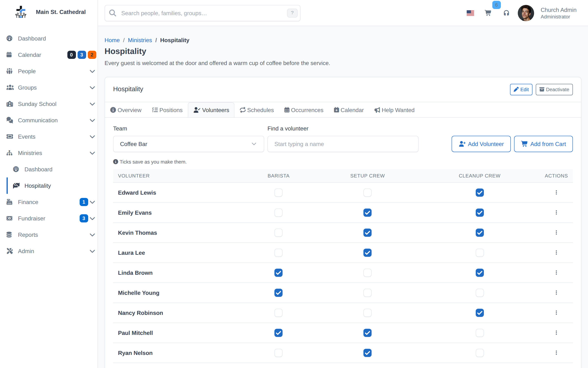Click the orange calendar badge 2
The image size is (588, 368).
pos(92,55)
